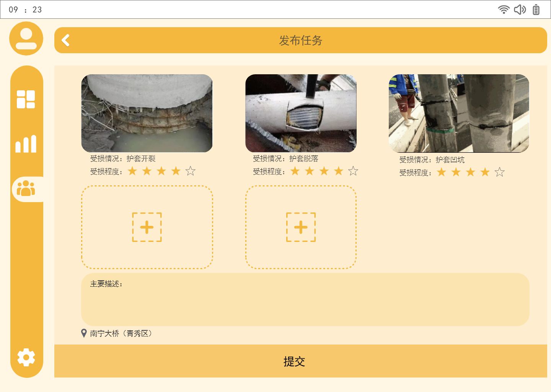This screenshot has height=392, width=551.
Task: Add a photo in the right dashed upload box
Action: [x=301, y=227]
